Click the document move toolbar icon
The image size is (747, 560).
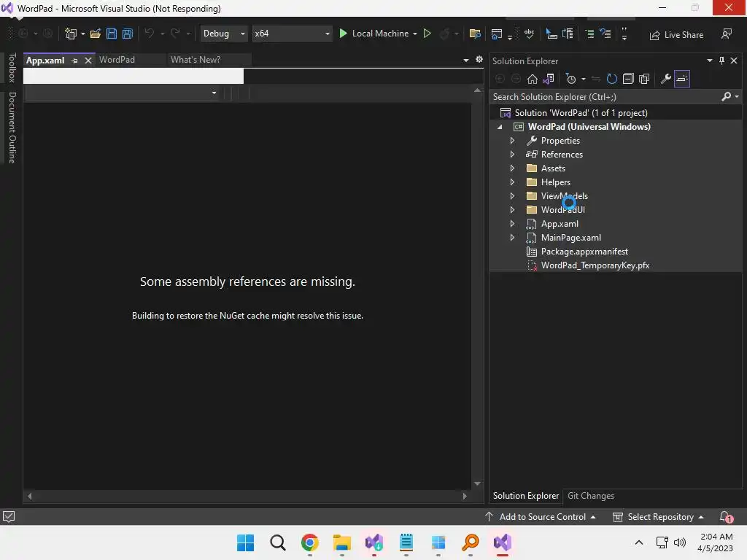[x=568, y=34]
